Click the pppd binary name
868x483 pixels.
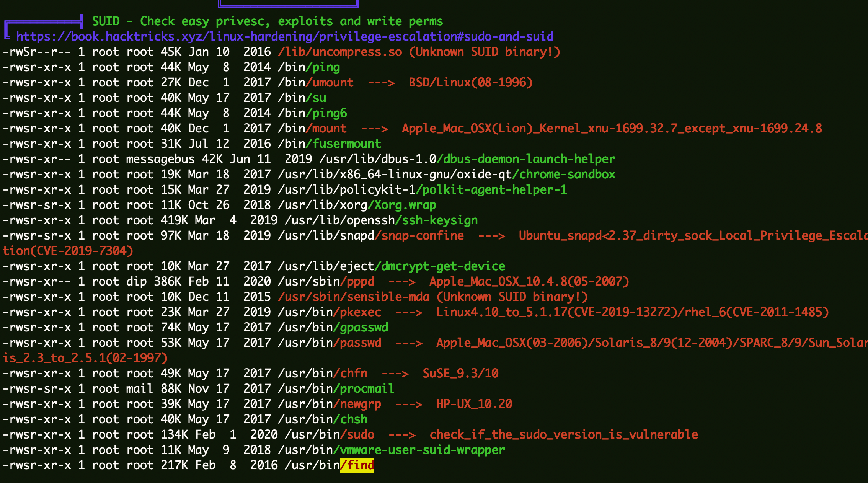(360, 282)
